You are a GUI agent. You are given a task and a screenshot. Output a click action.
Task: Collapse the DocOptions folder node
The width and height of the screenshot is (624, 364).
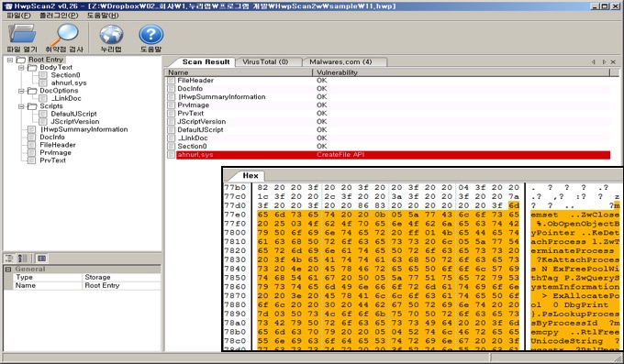(x=21, y=91)
